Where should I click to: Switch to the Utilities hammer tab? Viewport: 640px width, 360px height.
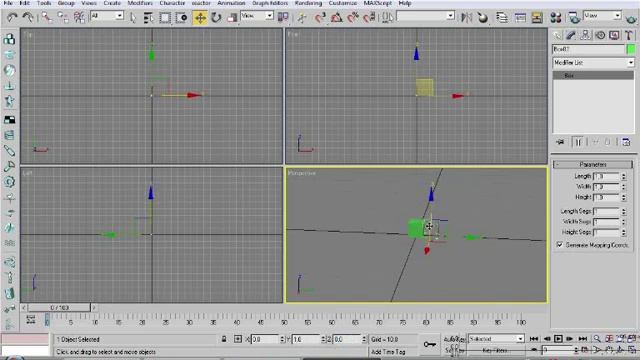click(629, 36)
